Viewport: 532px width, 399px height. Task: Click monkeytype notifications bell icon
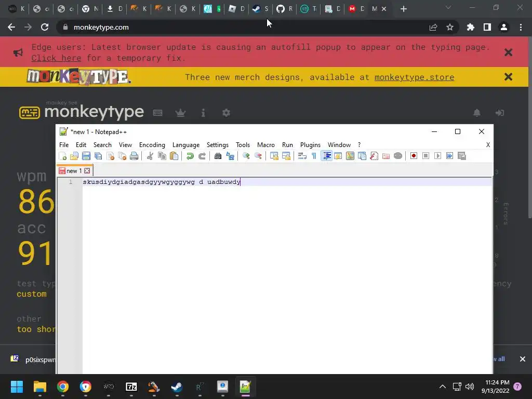477,113
